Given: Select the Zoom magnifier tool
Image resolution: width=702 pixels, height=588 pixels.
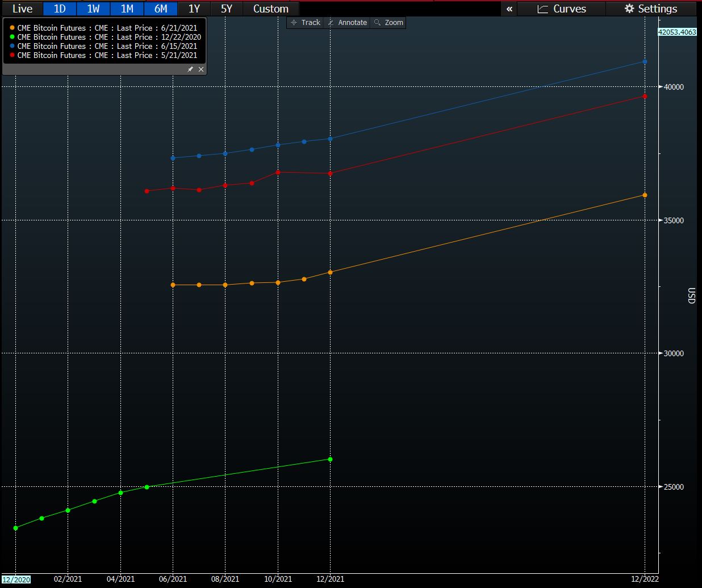Looking at the screenshot, I should 388,23.
